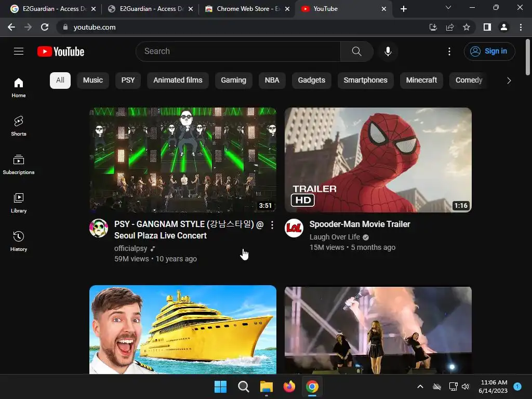Click install app icon in address bar
The image size is (532, 399).
pyautogui.click(x=433, y=27)
